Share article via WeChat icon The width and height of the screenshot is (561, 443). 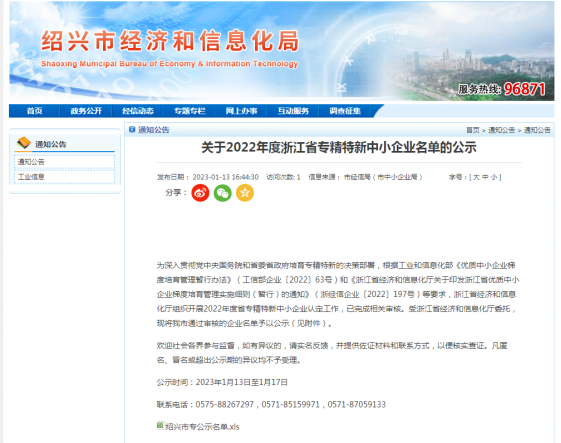[x=223, y=193]
